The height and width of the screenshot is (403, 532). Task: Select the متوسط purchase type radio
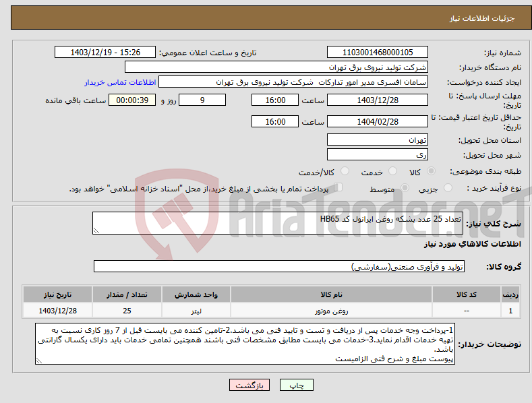(405, 188)
